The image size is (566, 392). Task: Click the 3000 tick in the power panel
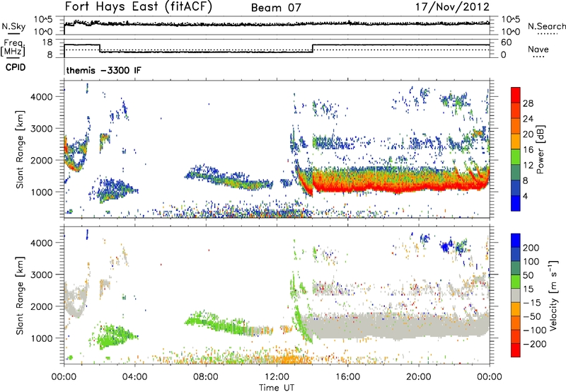click(x=42, y=129)
